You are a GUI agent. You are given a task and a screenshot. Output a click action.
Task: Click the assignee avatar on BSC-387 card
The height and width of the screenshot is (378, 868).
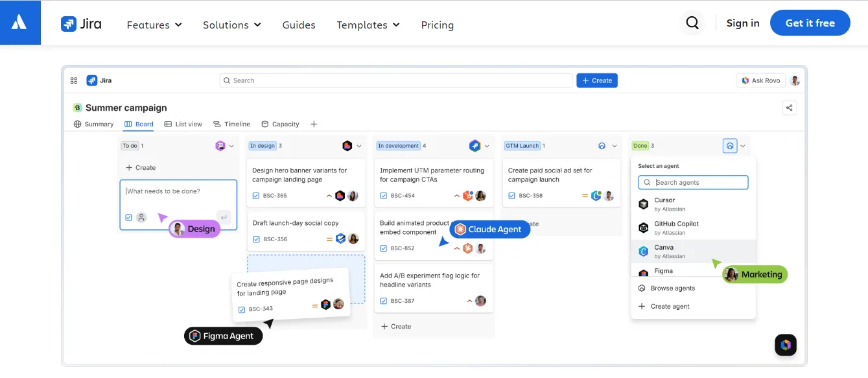[480, 301]
